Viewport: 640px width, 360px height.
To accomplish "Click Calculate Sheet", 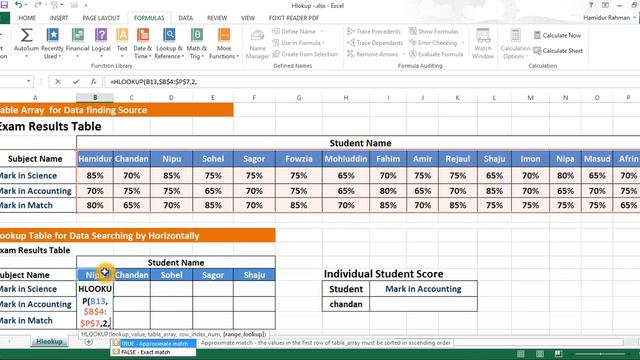I will pos(558,51).
